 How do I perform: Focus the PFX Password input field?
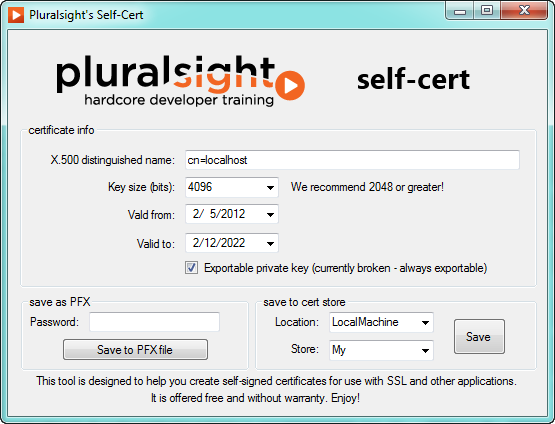tap(154, 322)
